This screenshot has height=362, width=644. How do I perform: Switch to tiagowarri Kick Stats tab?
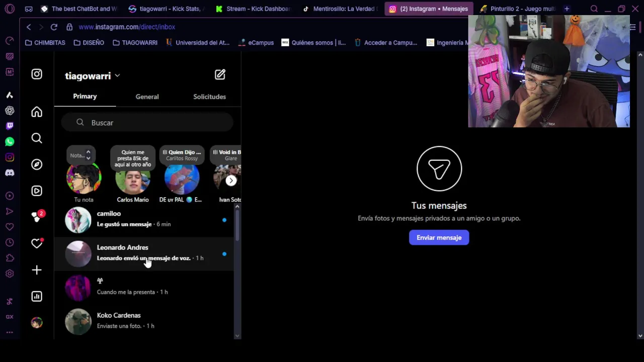point(167,9)
